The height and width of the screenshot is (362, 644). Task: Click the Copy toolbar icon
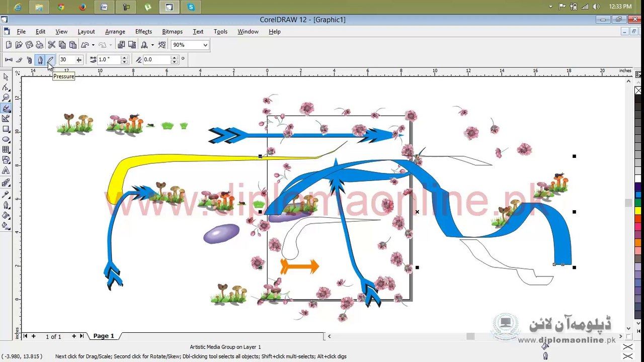pyautogui.click(x=62, y=45)
